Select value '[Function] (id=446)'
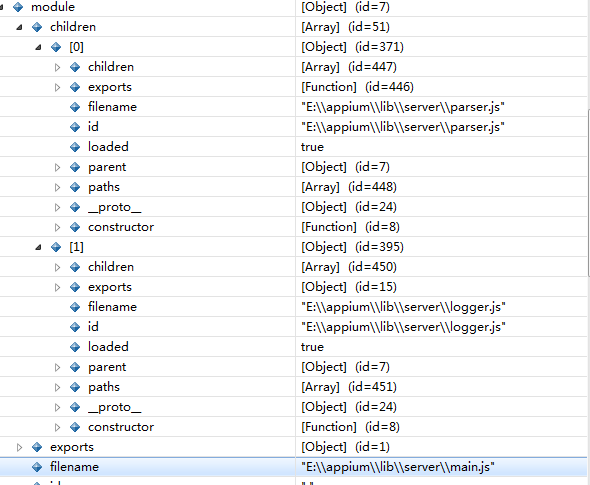The width and height of the screenshot is (590, 485). [357, 87]
